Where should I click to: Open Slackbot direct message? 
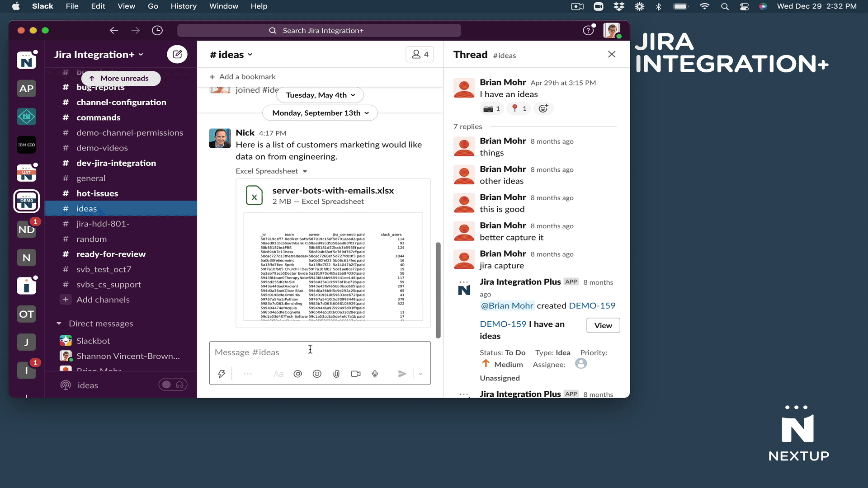pos(121,341)
